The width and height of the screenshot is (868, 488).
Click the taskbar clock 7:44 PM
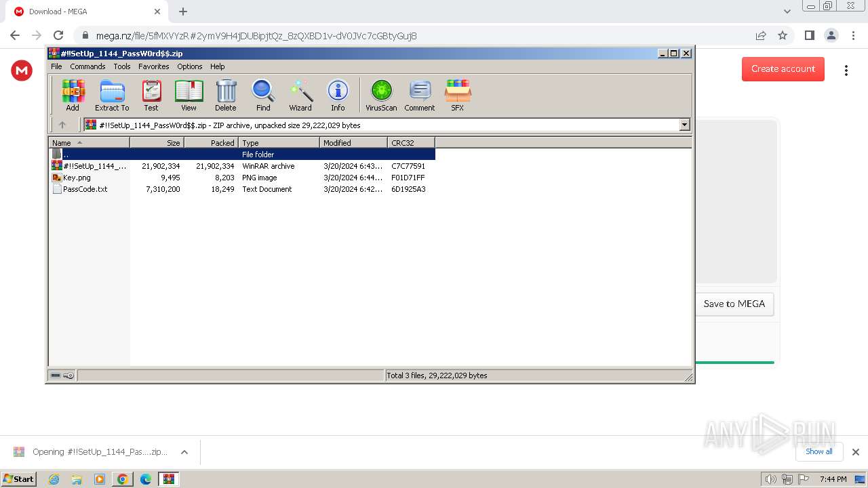pos(833,479)
